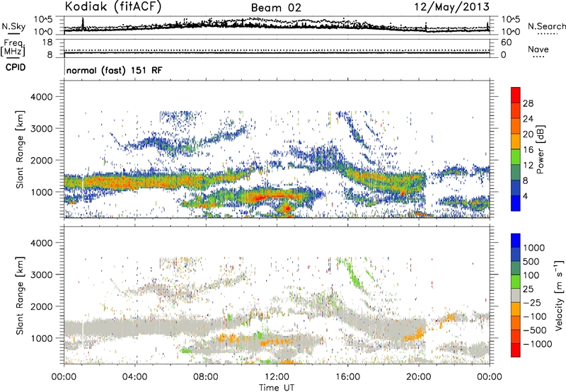Click the "Velocity [m s-1]" colorbar title
Image resolution: width=566 pixels, height=392 pixels.
(559, 295)
